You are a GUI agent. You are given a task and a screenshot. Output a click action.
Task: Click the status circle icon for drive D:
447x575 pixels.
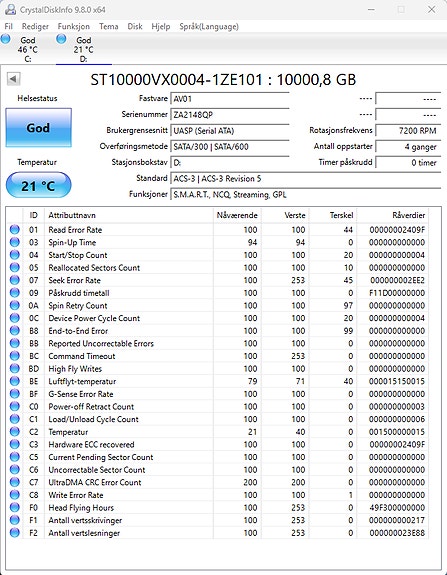click(61, 39)
